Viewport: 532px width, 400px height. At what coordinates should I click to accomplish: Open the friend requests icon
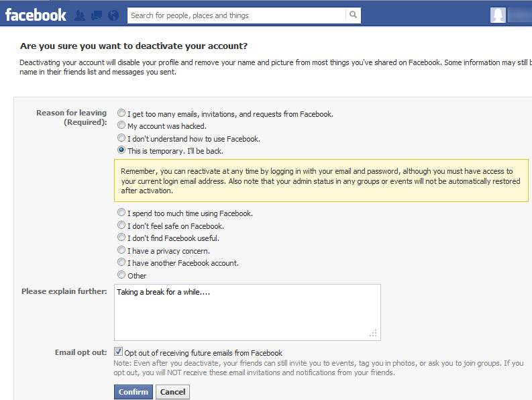pyautogui.click(x=80, y=15)
